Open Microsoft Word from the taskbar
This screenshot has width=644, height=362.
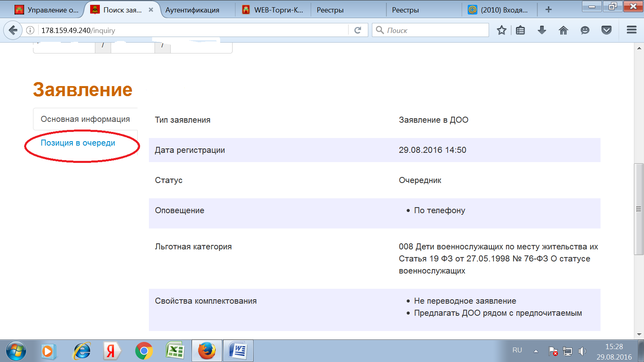pos(238,350)
